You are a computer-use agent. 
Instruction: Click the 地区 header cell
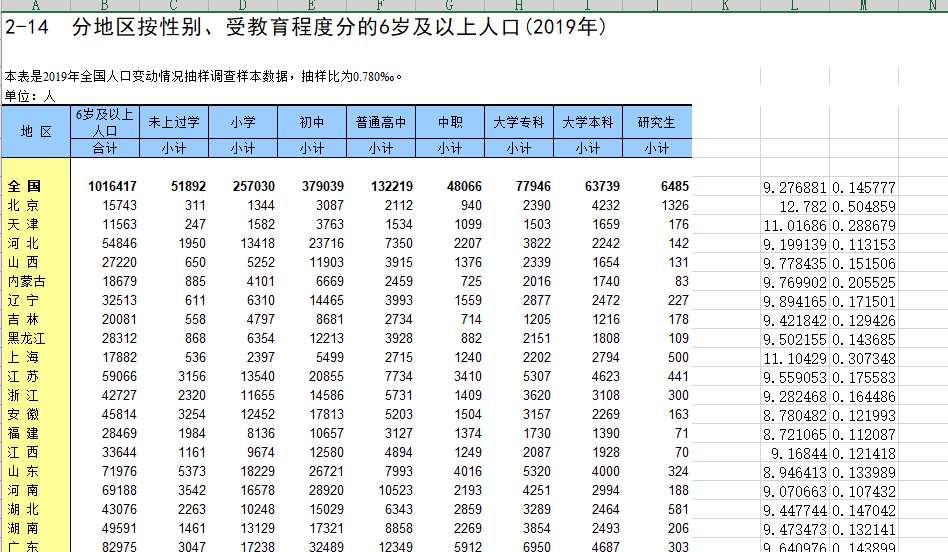pos(36,131)
